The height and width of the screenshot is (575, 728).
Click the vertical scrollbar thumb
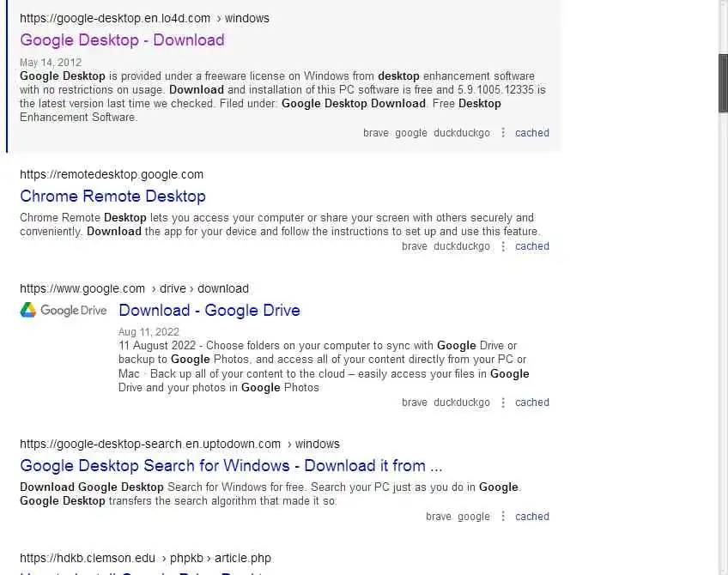pos(723,83)
